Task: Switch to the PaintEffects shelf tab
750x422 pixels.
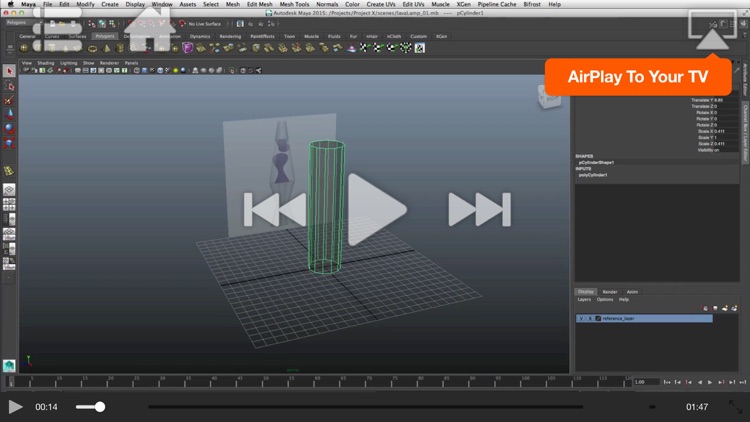Action: (x=262, y=36)
